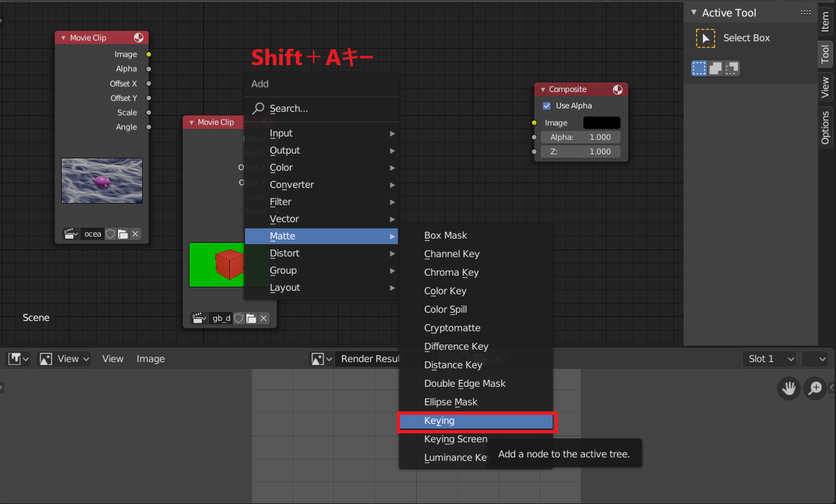Select Keying from the Matte submenu
836x504 pixels.
pos(476,420)
